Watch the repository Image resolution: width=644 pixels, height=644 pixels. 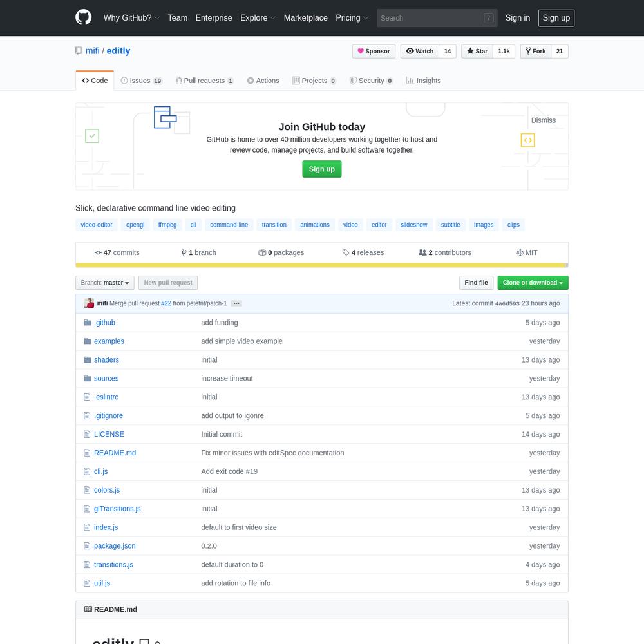point(420,52)
